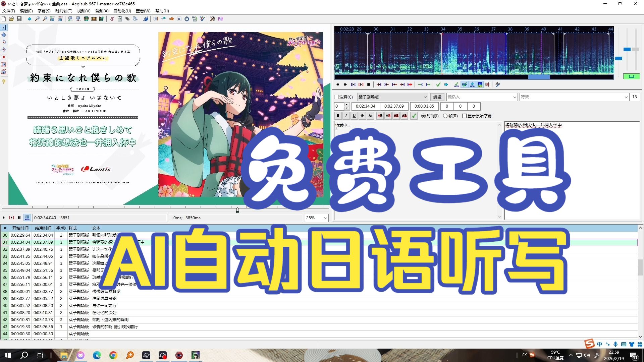The height and width of the screenshot is (362, 644).
Task: Run the spell checker
Action: pyautogui.click(x=202, y=19)
